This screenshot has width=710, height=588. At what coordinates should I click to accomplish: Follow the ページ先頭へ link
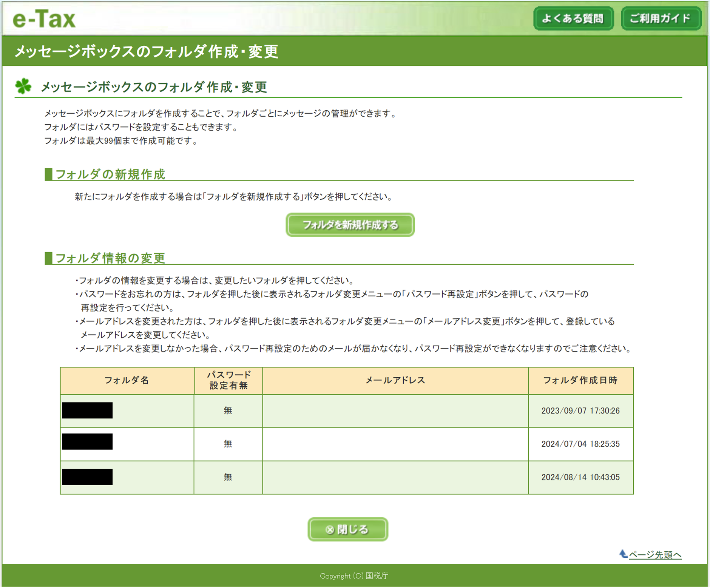coord(655,555)
